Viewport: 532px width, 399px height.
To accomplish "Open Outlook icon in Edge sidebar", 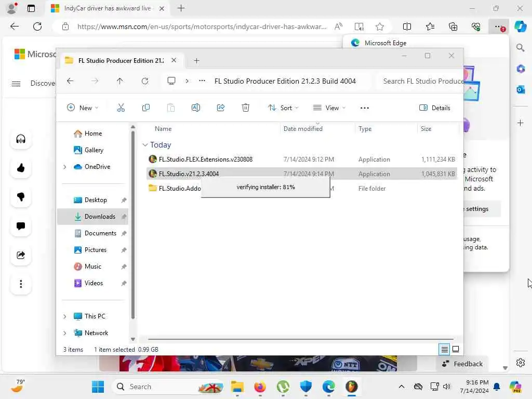I will coord(521,89).
